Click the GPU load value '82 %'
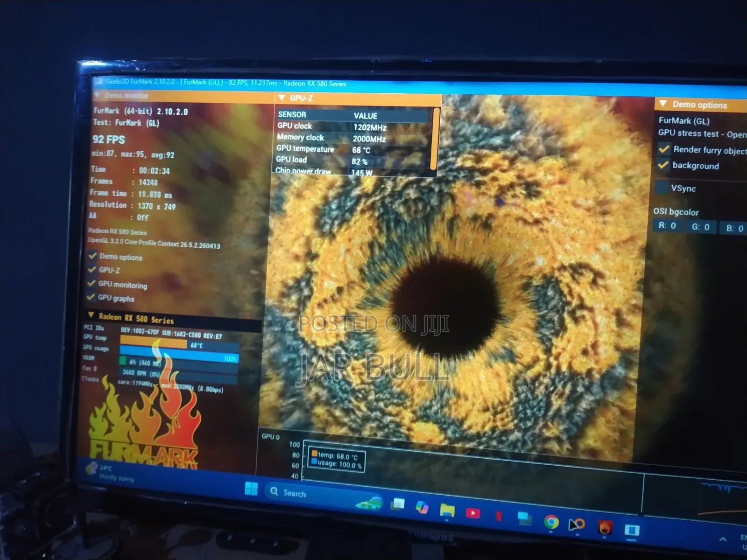Viewport: 747px width, 560px height. 359,161
